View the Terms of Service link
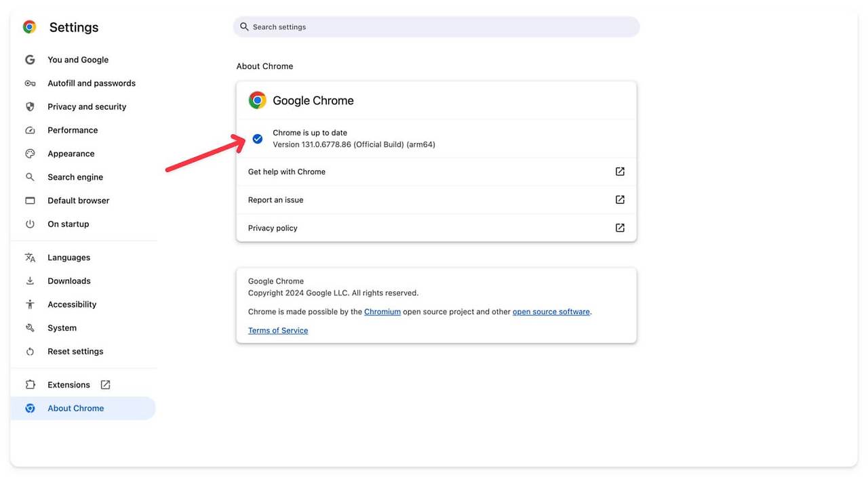The width and height of the screenshot is (868, 477). point(278,331)
